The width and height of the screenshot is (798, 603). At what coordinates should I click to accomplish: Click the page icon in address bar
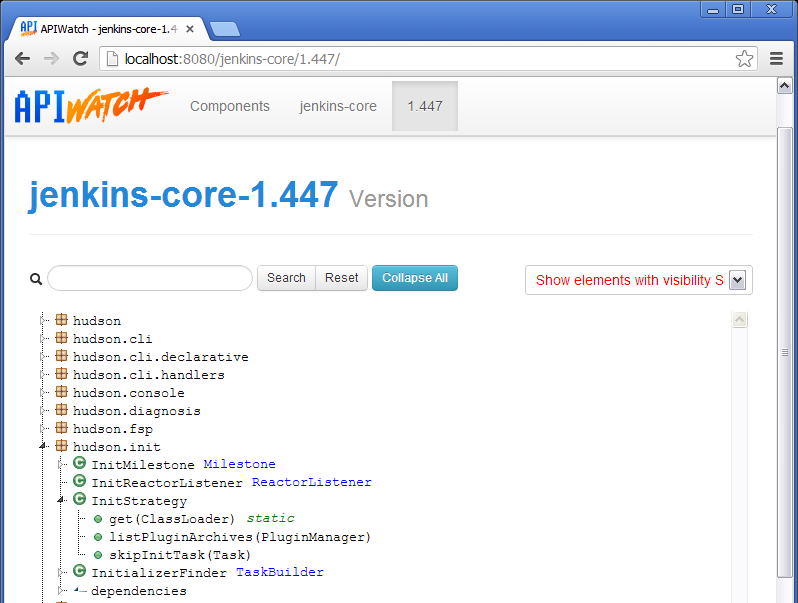[x=112, y=59]
